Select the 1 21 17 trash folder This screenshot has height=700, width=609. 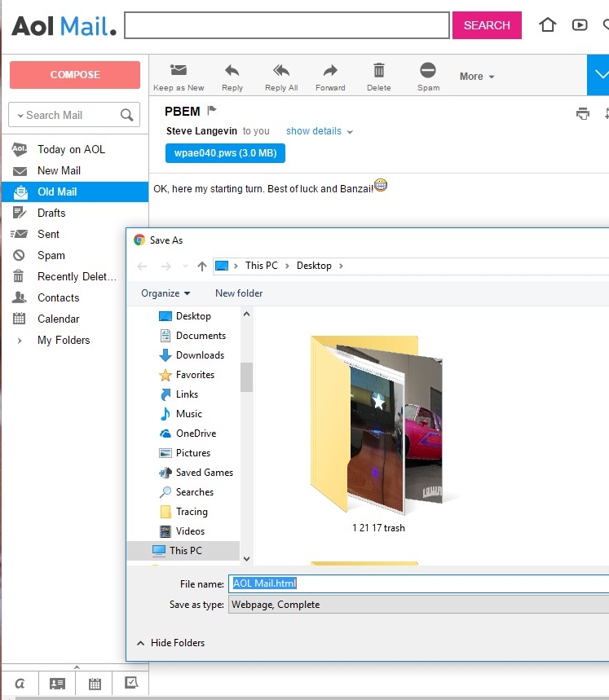tap(377, 433)
